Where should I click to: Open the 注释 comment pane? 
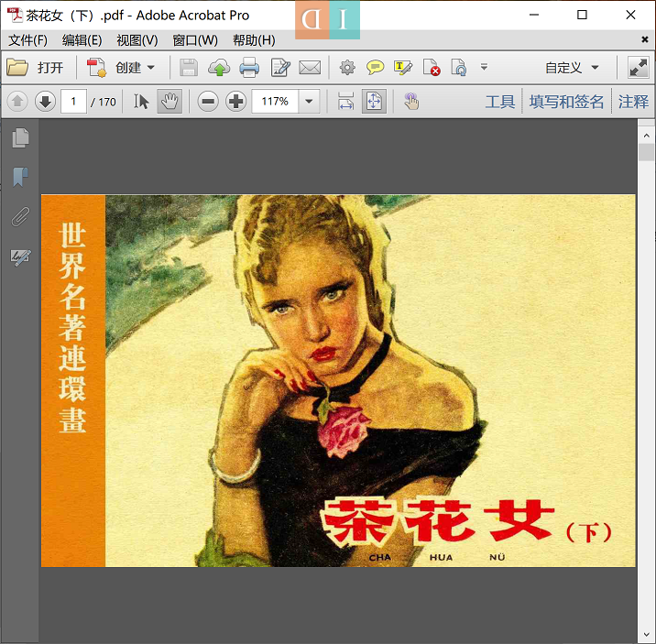point(633,102)
